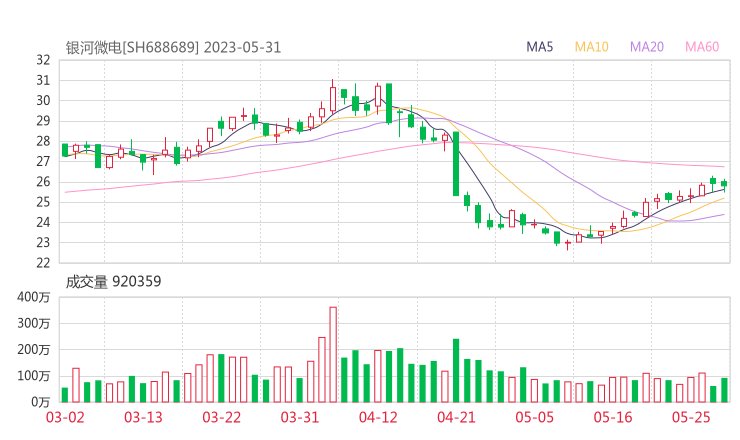Click the 03-22 date axis label
Viewport: 740px width, 440px height.
(x=222, y=417)
